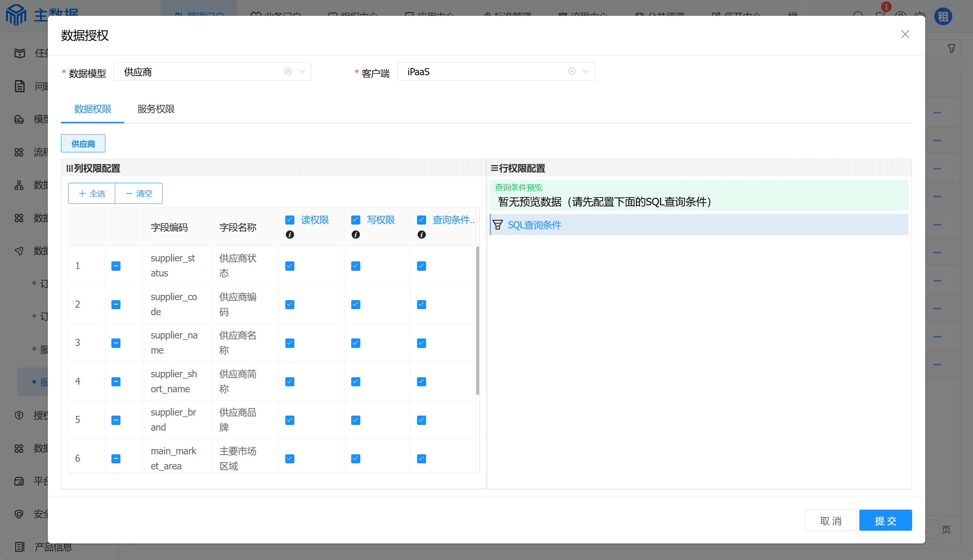Click the column table vertical scrollbar
Screen dimensions: 973x560
(x=478, y=320)
